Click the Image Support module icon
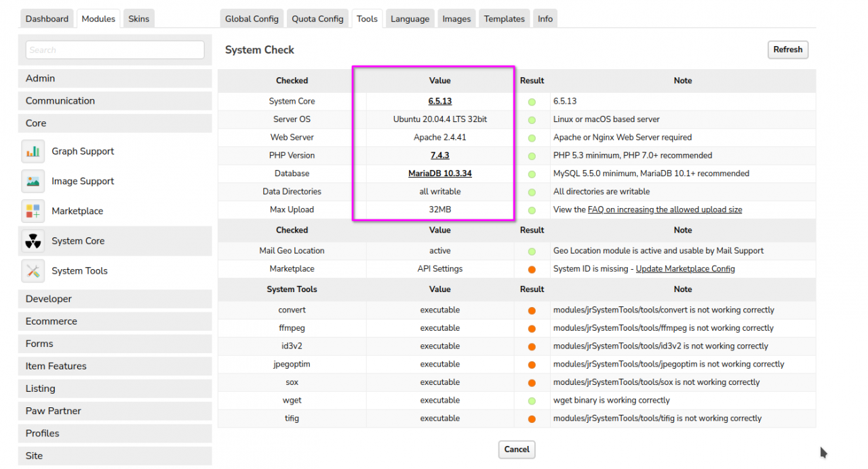 33,182
